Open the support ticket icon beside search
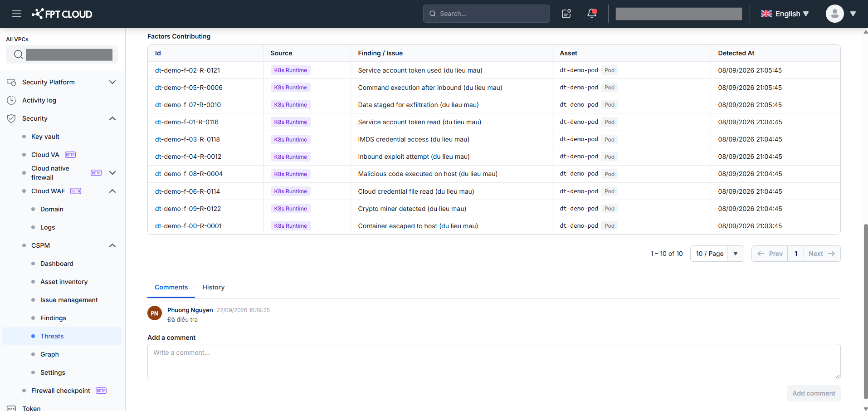868x411 pixels. pyautogui.click(x=566, y=14)
